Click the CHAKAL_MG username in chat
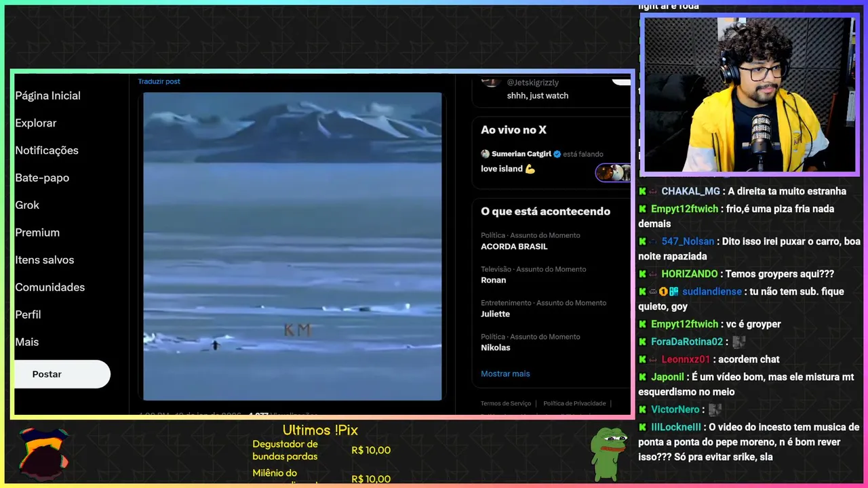Screen dimensions: 868x488 (690, 191)
